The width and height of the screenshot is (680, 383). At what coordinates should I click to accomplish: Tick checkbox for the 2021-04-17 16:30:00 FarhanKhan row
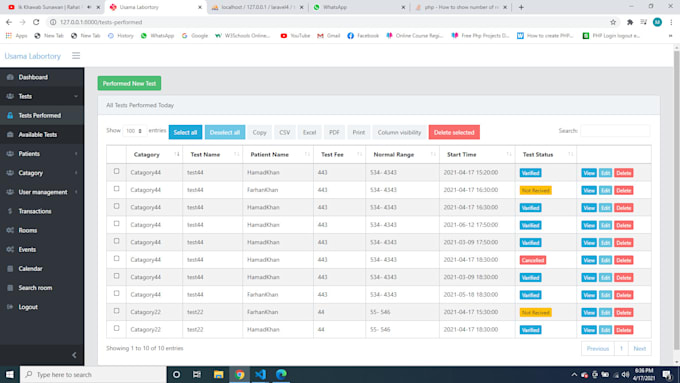pos(116,189)
